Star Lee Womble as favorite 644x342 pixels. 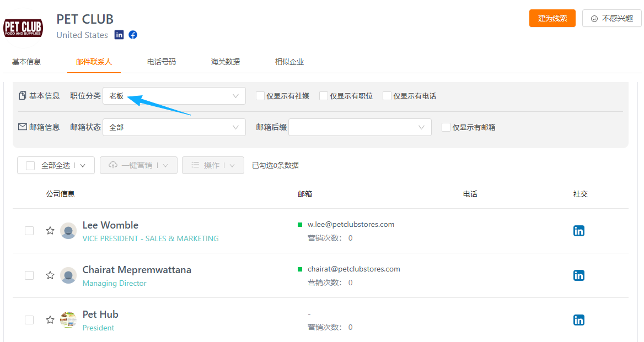tap(50, 230)
